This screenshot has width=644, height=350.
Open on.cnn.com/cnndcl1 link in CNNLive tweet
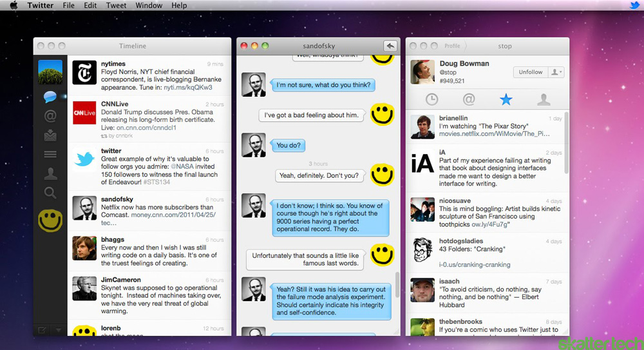point(146,128)
